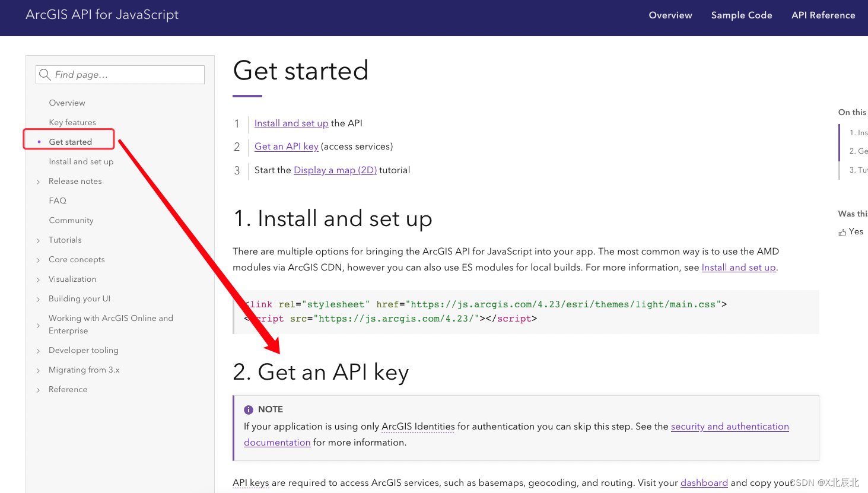Follow the Install and set up link in step 1

(x=291, y=123)
